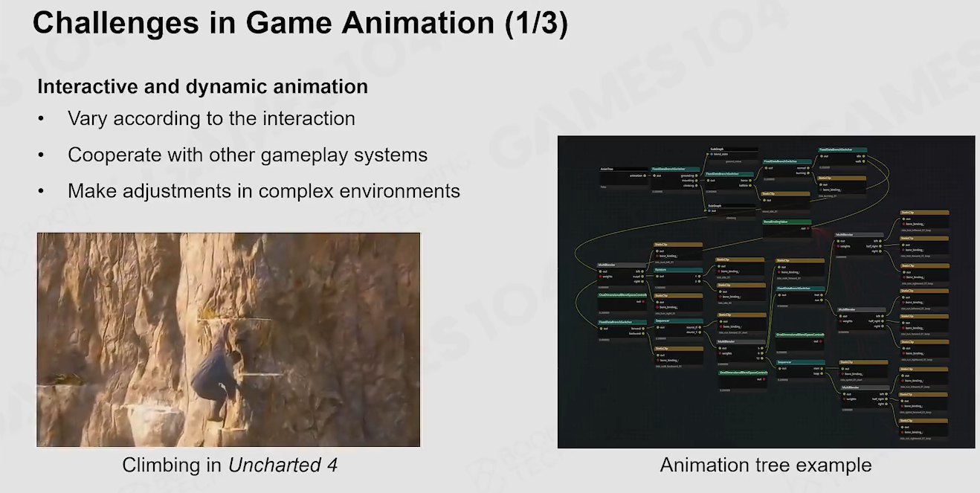980x493 pixels.
Task: Click 'Cooperate with other gameplay systems' bullet
Action: (x=248, y=155)
